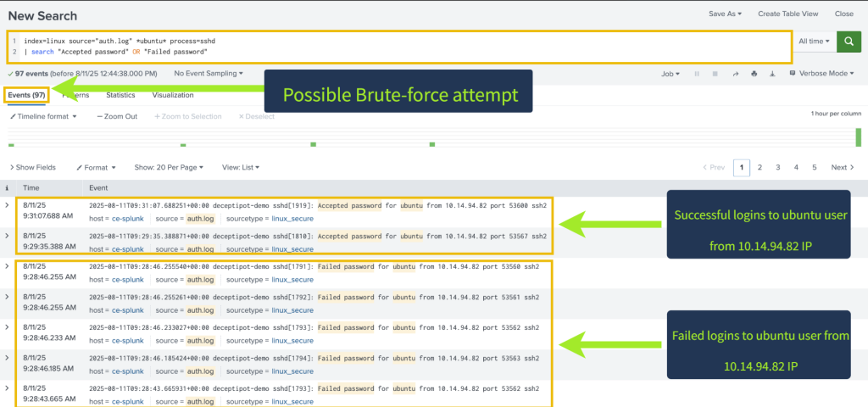Switch to the Statistics tab
Screen dimensions: 868x407
pos(120,95)
